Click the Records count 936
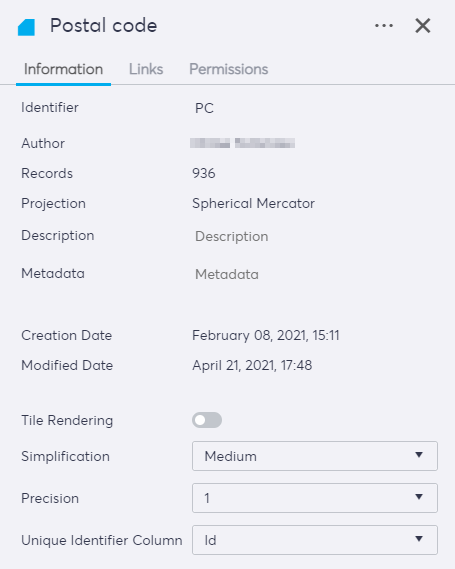455x569 pixels. point(204,173)
